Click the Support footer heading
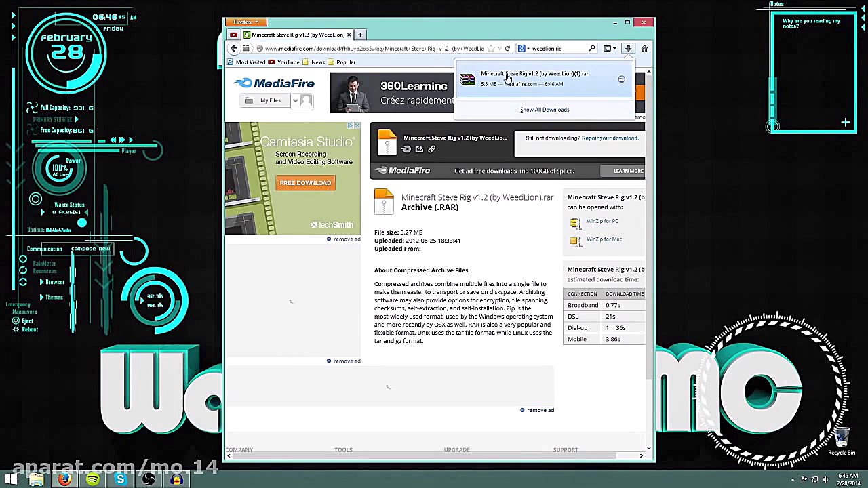This screenshot has height=488, width=868. click(x=566, y=450)
